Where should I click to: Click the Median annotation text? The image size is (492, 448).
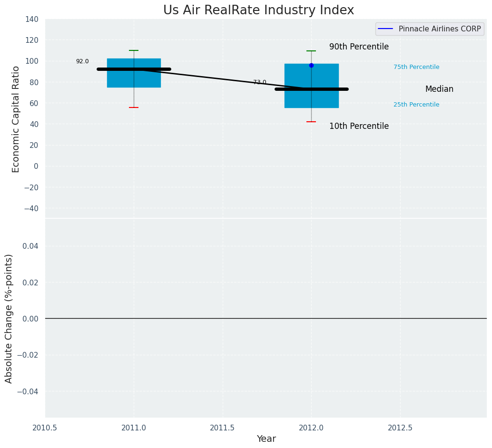(x=439, y=89)
